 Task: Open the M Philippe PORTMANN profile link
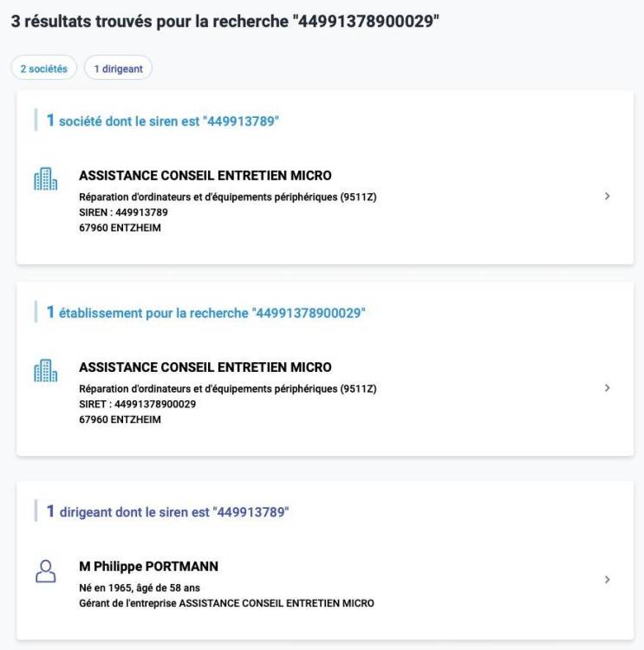tap(148, 567)
